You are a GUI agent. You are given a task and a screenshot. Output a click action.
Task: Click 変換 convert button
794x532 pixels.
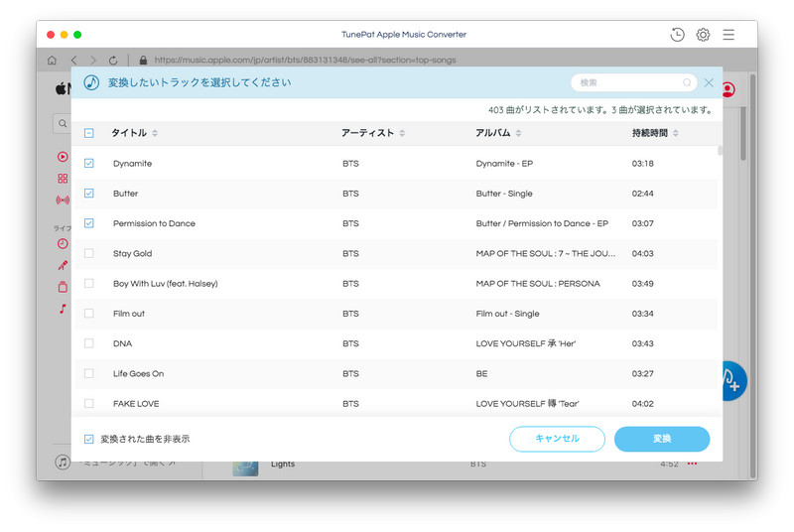point(662,439)
